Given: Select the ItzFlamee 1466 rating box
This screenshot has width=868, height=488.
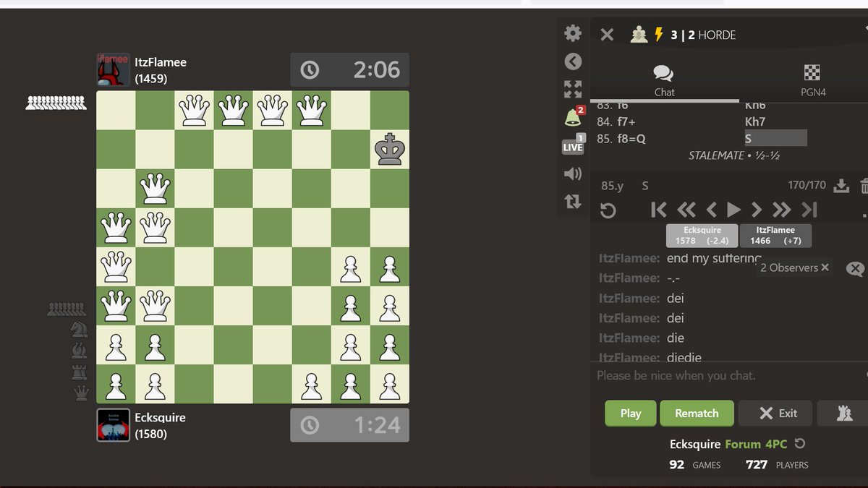Looking at the screenshot, I should coord(775,236).
